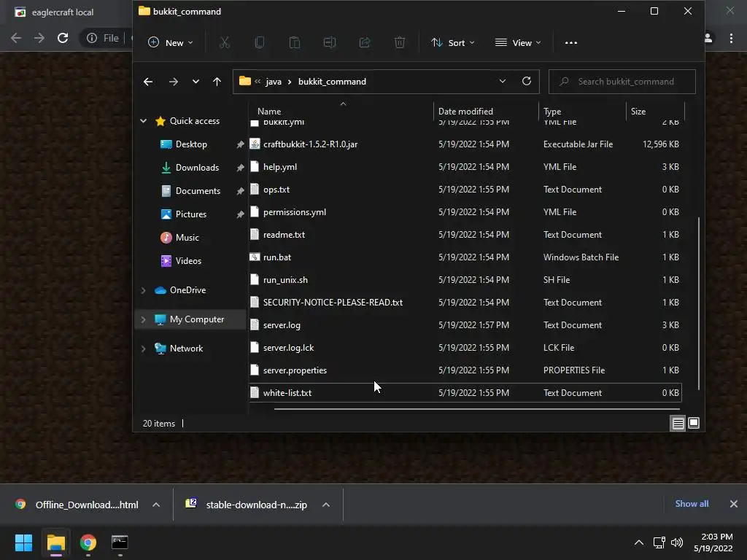This screenshot has width=747, height=560.
Task: Click the horizontal scrollbar under file list
Action: [476, 409]
